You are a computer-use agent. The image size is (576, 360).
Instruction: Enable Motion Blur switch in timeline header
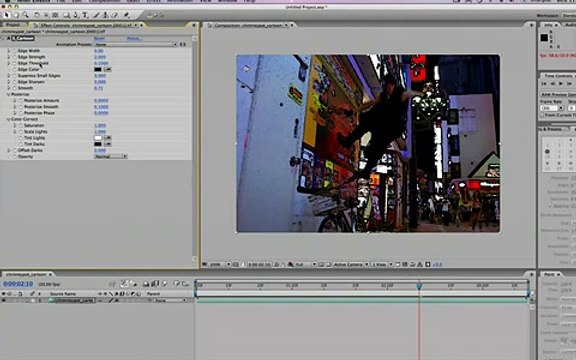pos(164,284)
